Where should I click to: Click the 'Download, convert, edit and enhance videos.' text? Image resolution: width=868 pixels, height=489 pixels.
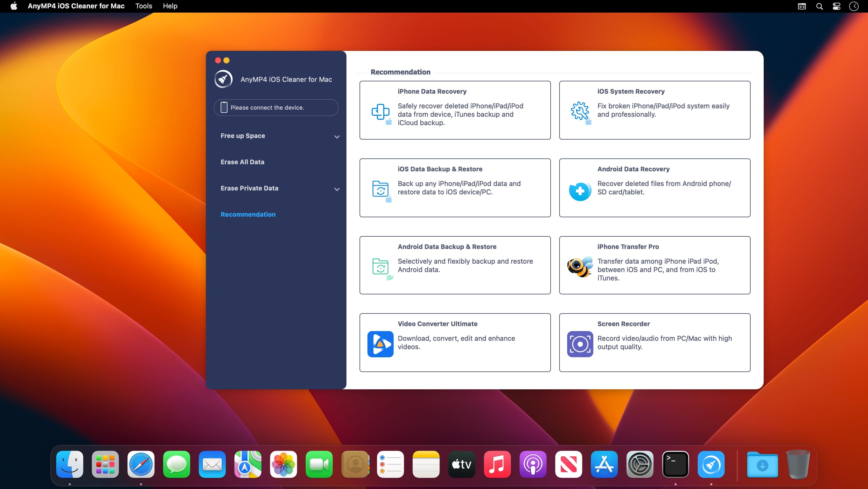[456, 342]
